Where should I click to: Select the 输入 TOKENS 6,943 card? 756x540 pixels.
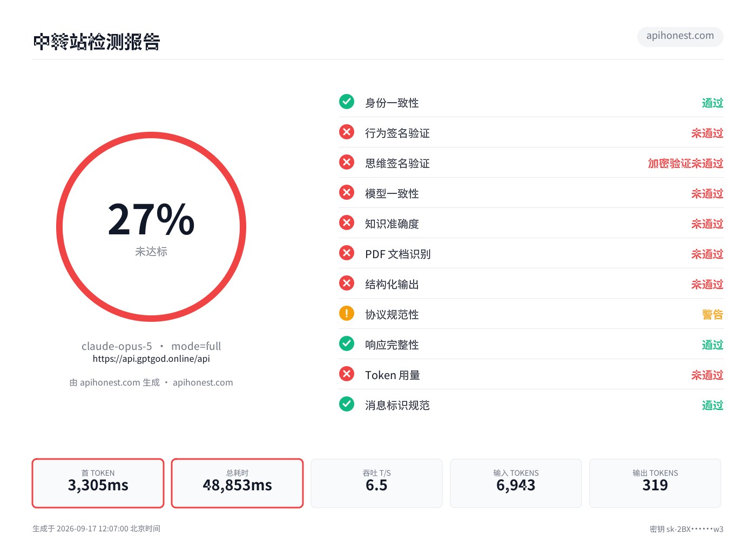tap(516, 483)
